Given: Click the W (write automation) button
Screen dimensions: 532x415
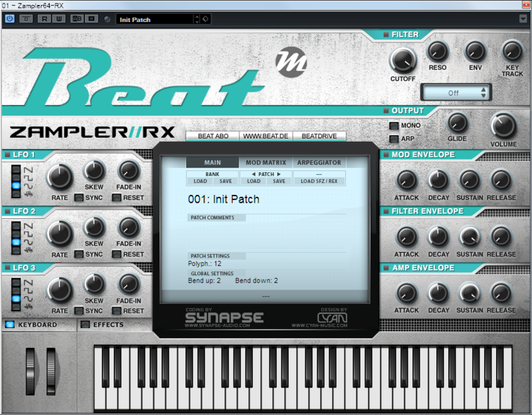Looking at the screenshot, I should pos(59,19).
